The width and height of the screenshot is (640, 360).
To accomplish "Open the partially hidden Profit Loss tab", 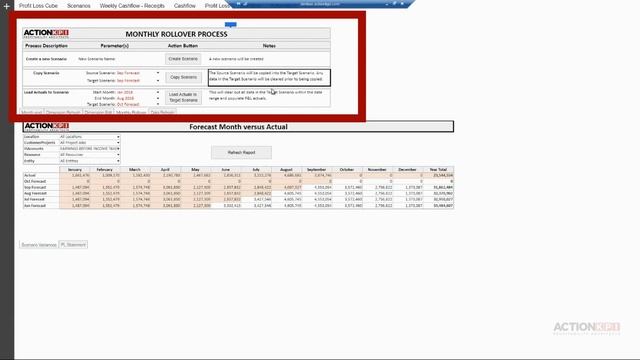I will point(217,6).
